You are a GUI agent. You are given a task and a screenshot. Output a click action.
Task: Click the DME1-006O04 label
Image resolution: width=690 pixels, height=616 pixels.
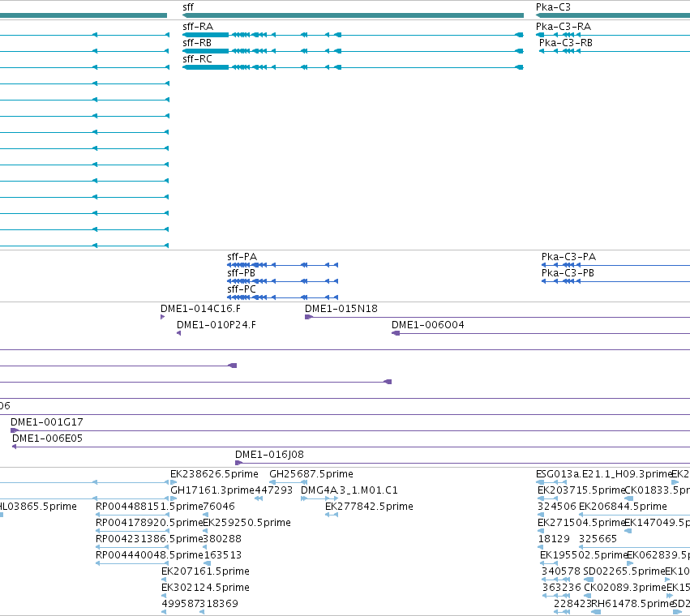click(428, 325)
